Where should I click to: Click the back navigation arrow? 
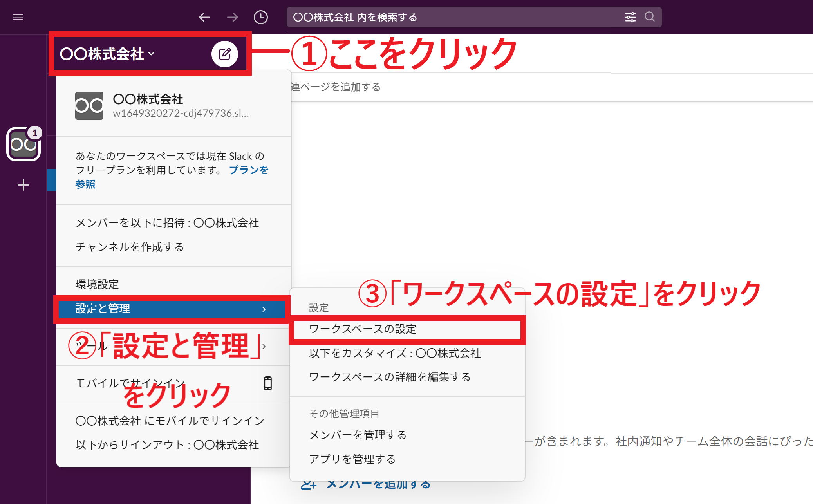click(x=204, y=17)
